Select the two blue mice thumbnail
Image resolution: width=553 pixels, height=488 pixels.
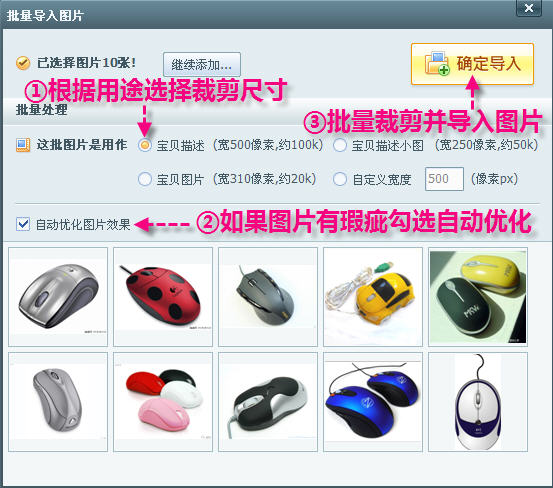[373, 402]
